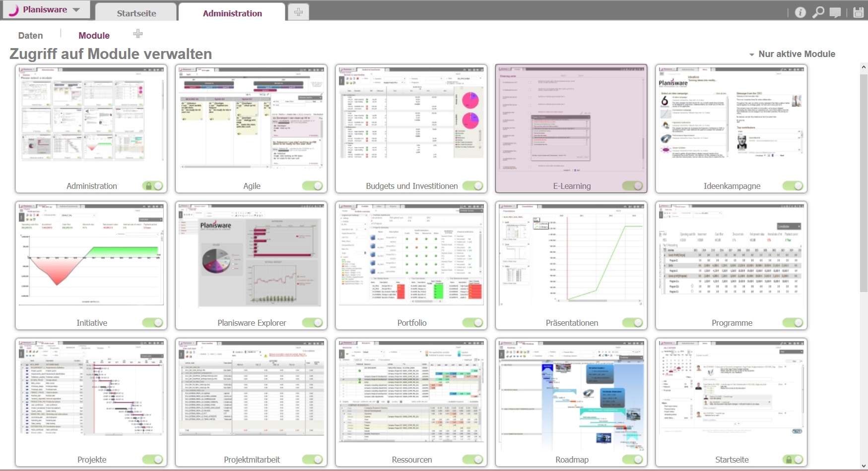Select the search magnifier icon
This screenshot has width=868, height=471.
pos(819,12)
